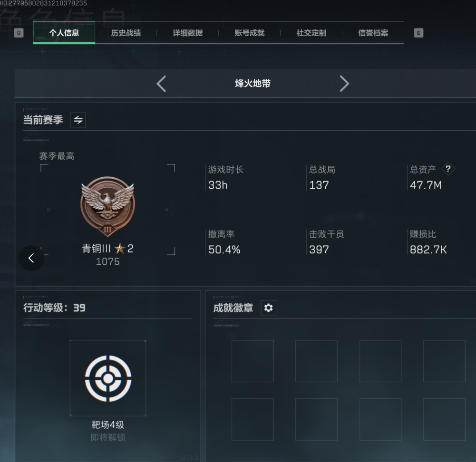Click the gold star beside 青铜III
This screenshot has width=476, height=462.
[x=120, y=249]
